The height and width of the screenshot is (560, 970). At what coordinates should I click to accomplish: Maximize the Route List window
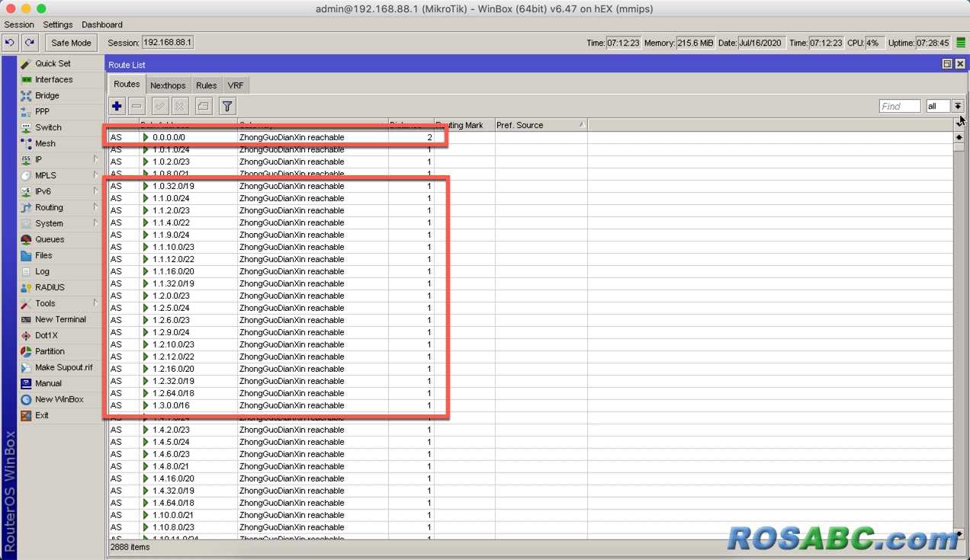tap(947, 65)
